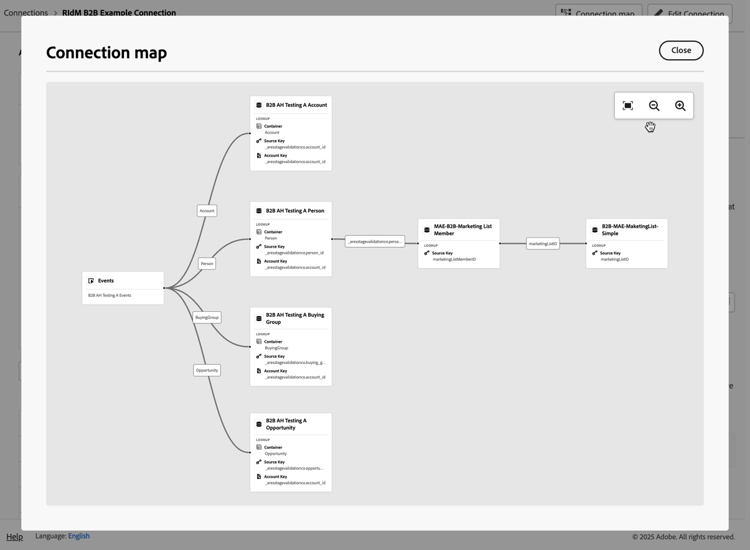The image size is (750, 550).
Task: Click the Source Key icon in the Account node
Action: tap(259, 141)
